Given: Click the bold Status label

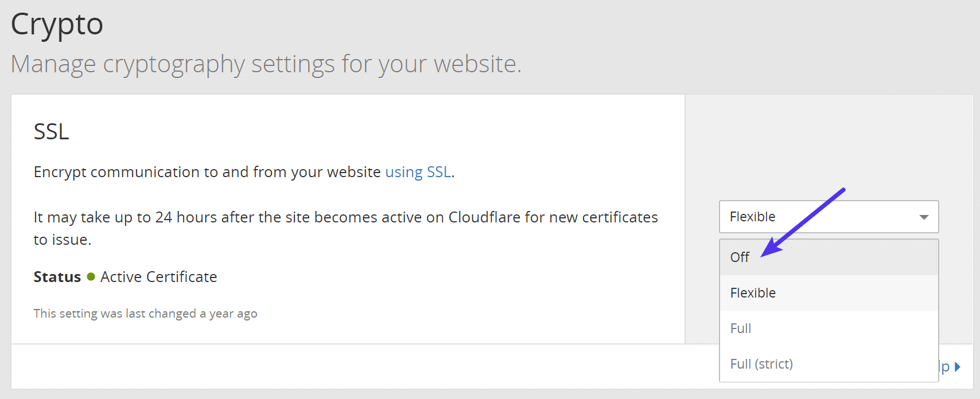Looking at the screenshot, I should tap(57, 277).
